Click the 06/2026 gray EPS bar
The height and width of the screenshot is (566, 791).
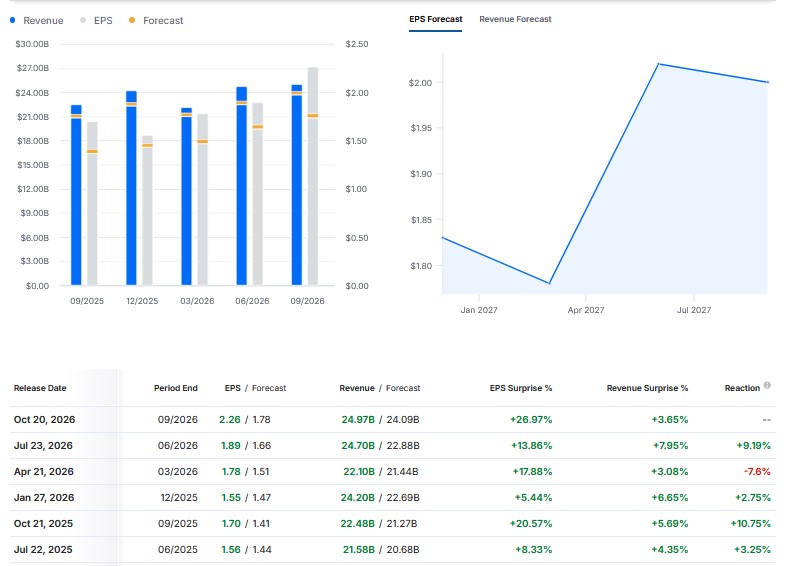[x=258, y=194]
